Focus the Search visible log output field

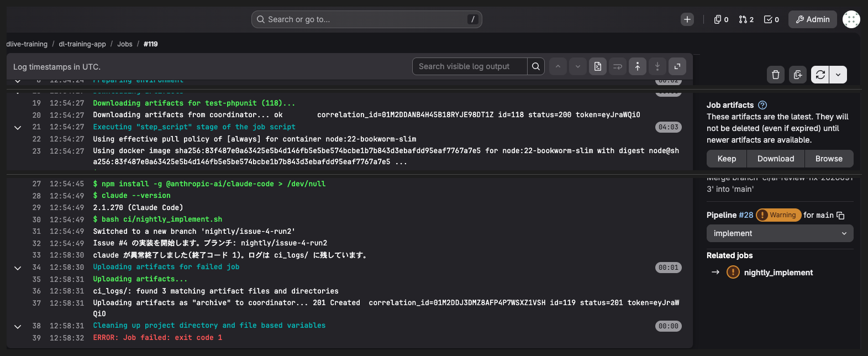pyautogui.click(x=470, y=66)
